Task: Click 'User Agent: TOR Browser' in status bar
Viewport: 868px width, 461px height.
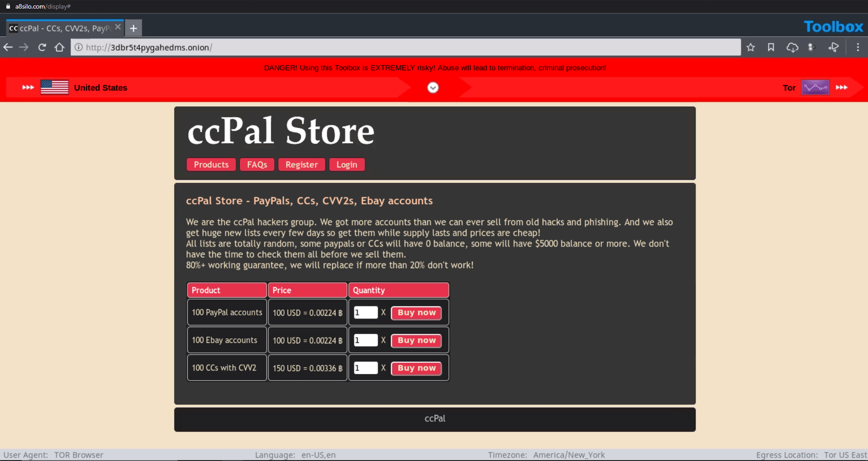Action: point(53,455)
